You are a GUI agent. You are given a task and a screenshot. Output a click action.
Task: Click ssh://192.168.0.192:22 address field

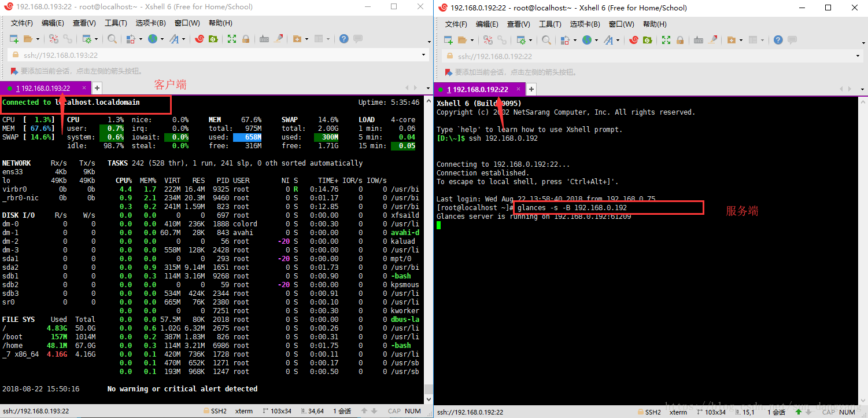click(x=652, y=57)
